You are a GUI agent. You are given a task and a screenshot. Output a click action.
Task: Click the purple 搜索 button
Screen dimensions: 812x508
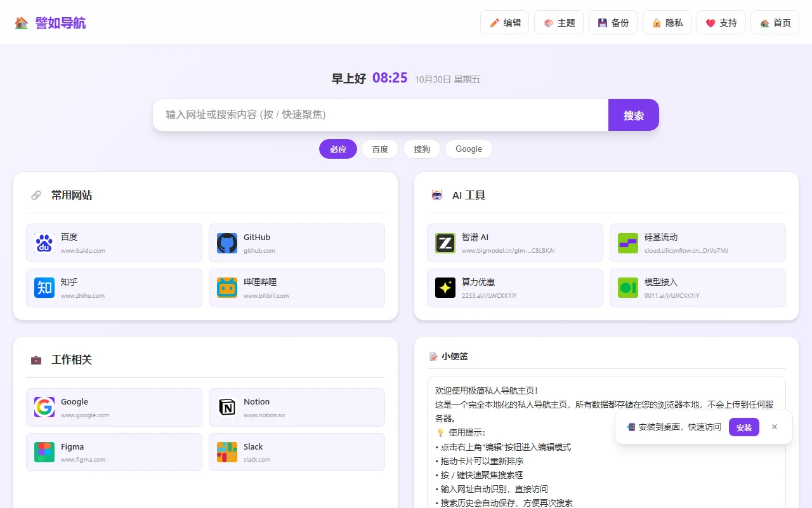click(634, 115)
